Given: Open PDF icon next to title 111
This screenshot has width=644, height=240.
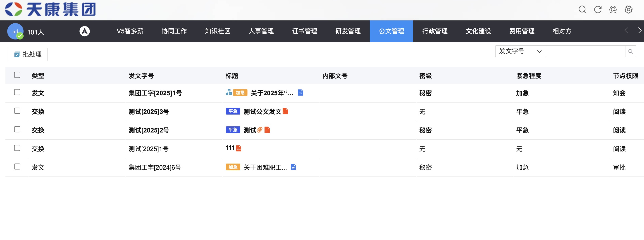Looking at the screenshot, I should click(239, 148).
